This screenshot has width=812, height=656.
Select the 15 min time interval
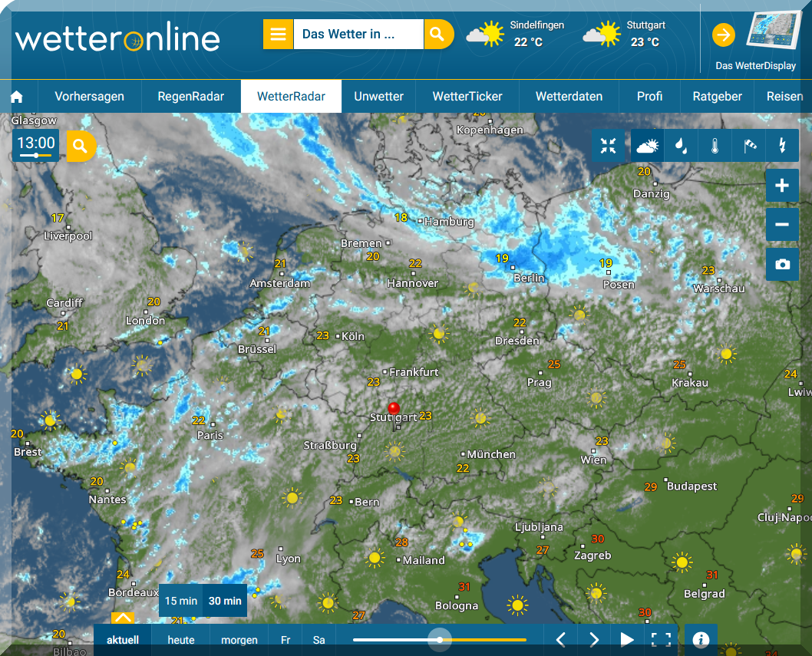click(x=181, y=601)
